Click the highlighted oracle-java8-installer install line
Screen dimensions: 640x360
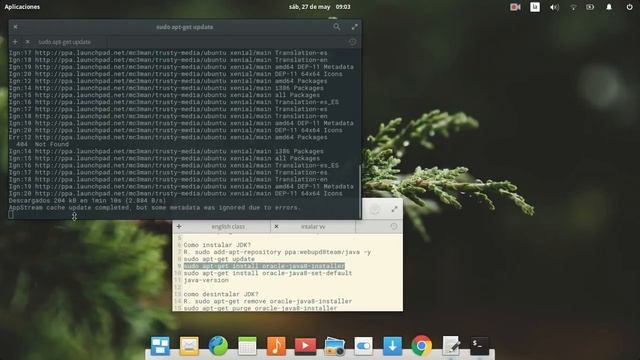[264, 266]
